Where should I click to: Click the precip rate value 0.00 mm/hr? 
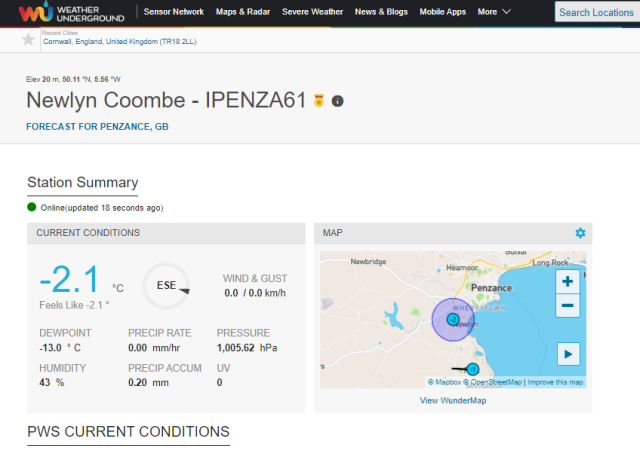pos(154,348)
